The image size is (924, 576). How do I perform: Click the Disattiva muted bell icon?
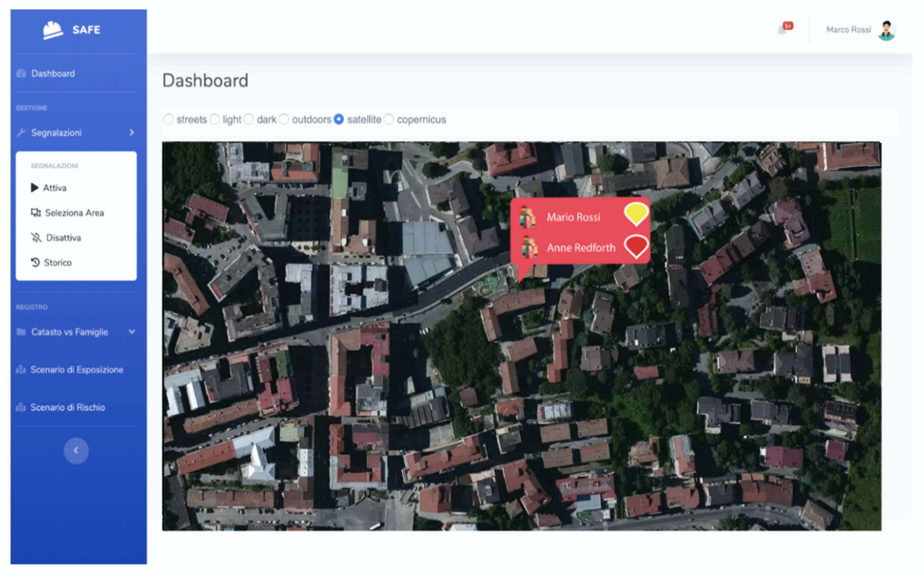(36, 238)
